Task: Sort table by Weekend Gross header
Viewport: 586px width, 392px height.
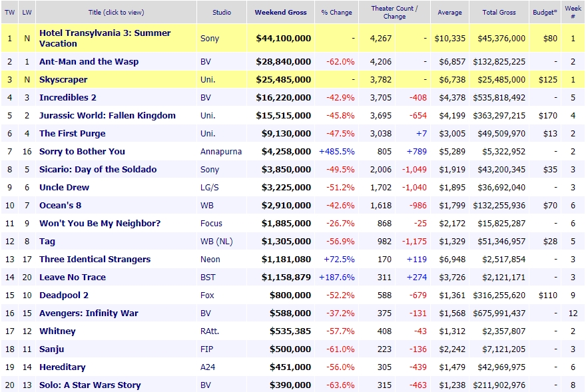Action: (280, 13)
